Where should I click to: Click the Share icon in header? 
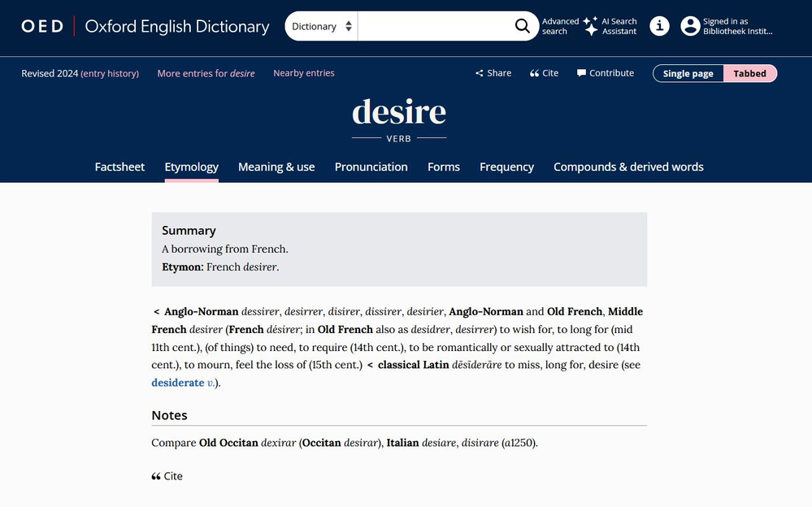click(480, 73)
